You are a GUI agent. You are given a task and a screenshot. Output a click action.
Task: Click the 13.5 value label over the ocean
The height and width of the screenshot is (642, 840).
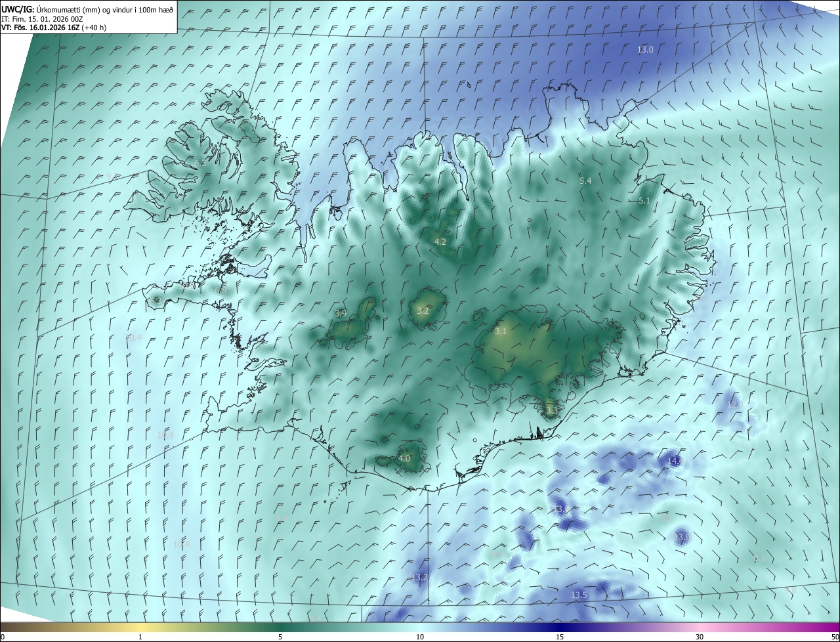(x=579, y=595)
